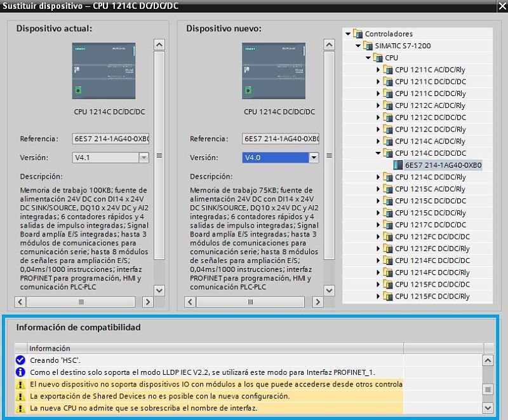Click the current device Referencia field

[x=110, y=139]
